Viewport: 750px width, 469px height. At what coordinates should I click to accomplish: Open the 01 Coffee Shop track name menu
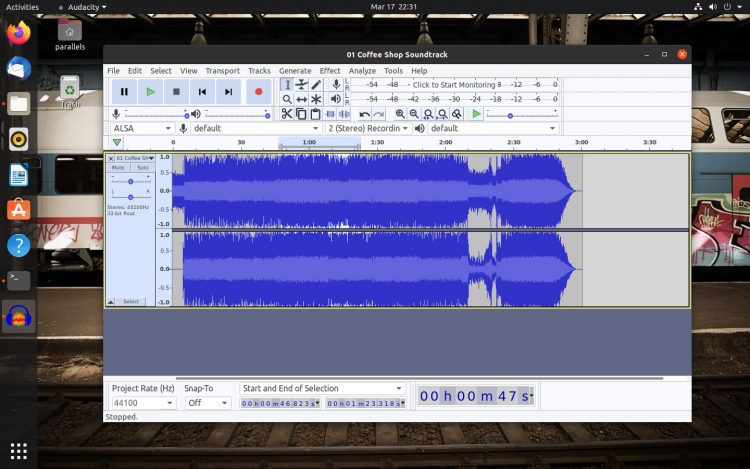click(135, 158)
